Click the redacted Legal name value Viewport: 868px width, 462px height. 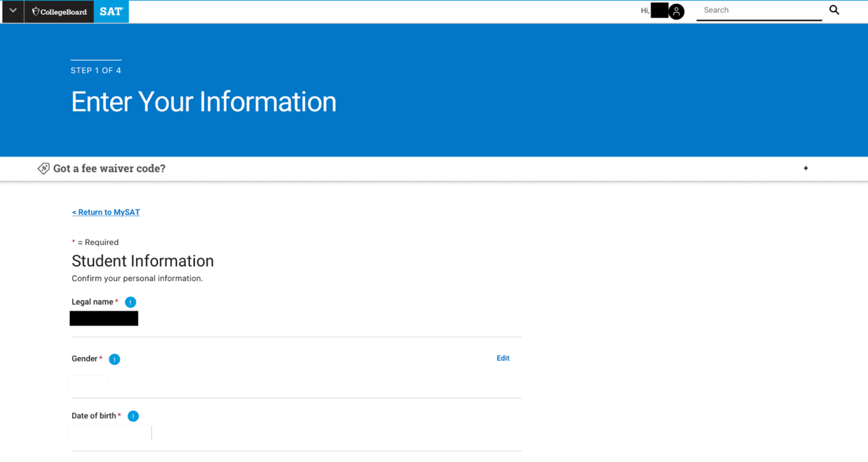[104, 318]
